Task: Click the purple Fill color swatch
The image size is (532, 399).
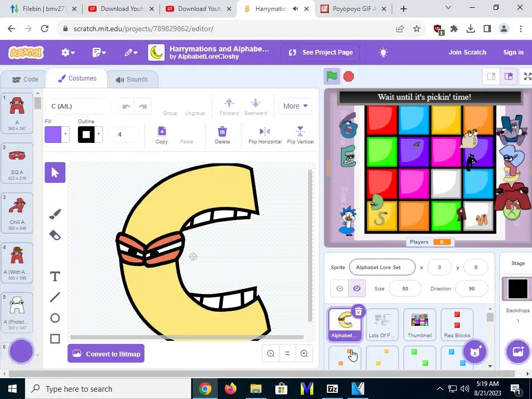Action: (x=53, y=135)
